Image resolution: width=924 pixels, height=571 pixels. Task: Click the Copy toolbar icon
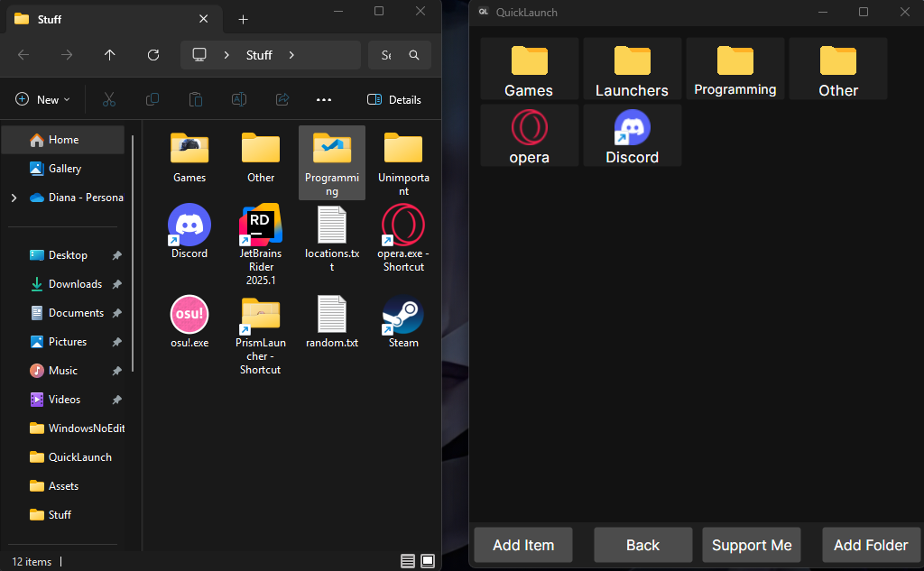pyautogui.click(x=152, y=99)
